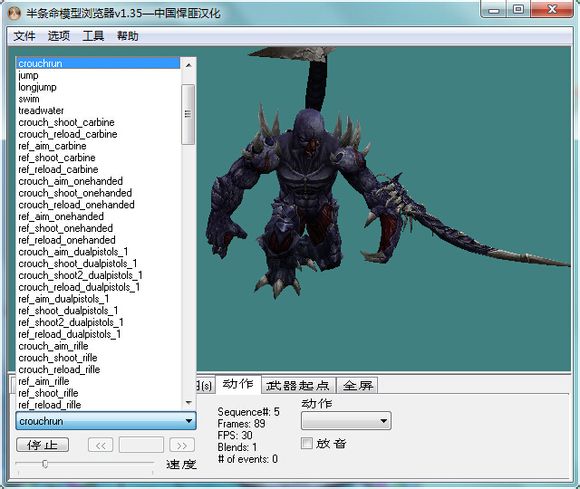The height and width of the screenshot is (489, 580).
Task: Select ref_reload_dualpistols_1 in the list
Action: tap(98, 334)
